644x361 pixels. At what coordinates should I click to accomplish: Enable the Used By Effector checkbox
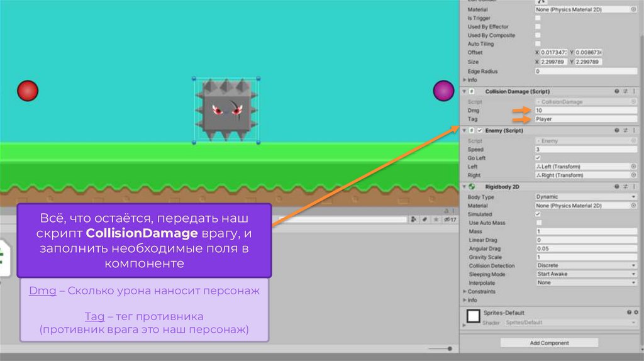coord(538,26)
